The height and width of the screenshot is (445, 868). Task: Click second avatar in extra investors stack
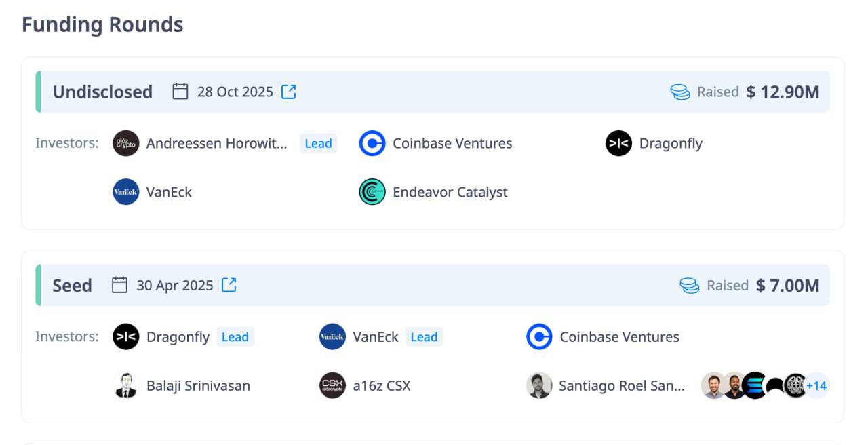pos(734,385)
